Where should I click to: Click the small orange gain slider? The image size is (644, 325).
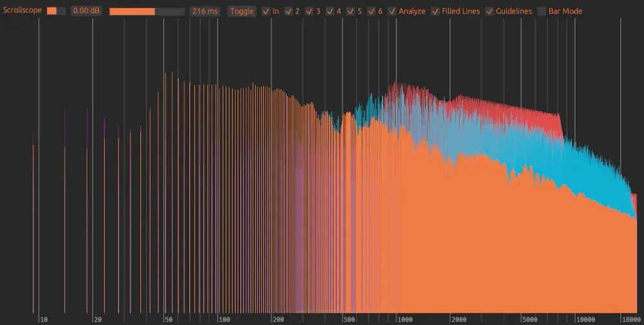56,11
